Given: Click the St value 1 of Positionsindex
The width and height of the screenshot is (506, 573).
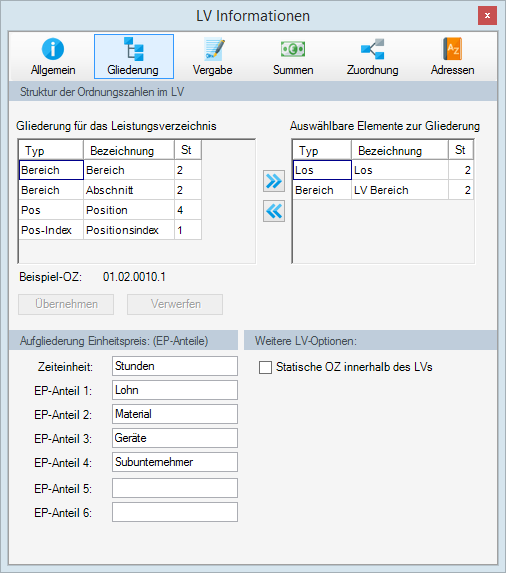Looking at the screenshot, I should pos(188,230).
